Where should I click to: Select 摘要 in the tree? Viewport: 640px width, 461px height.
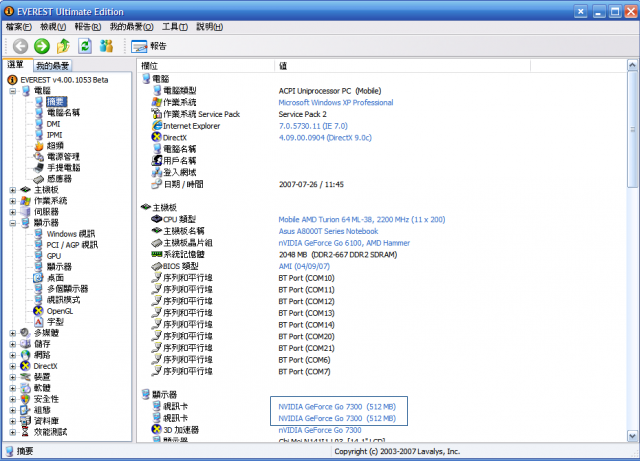click(56, 102)
